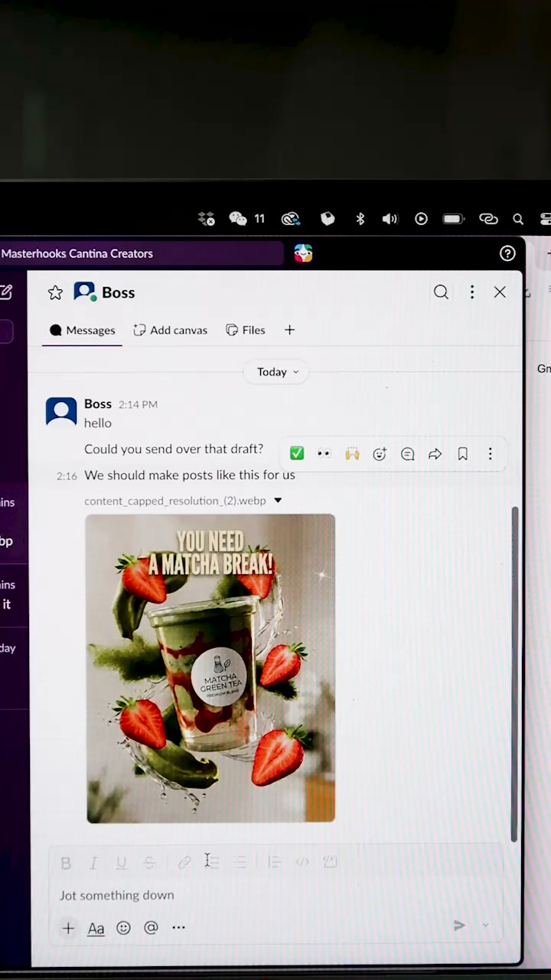Image resolution: width=551 pixels, height=980 pixels.
Task: Open the content_capped_resolution_(2).webp file name
Action: [175, 501]
